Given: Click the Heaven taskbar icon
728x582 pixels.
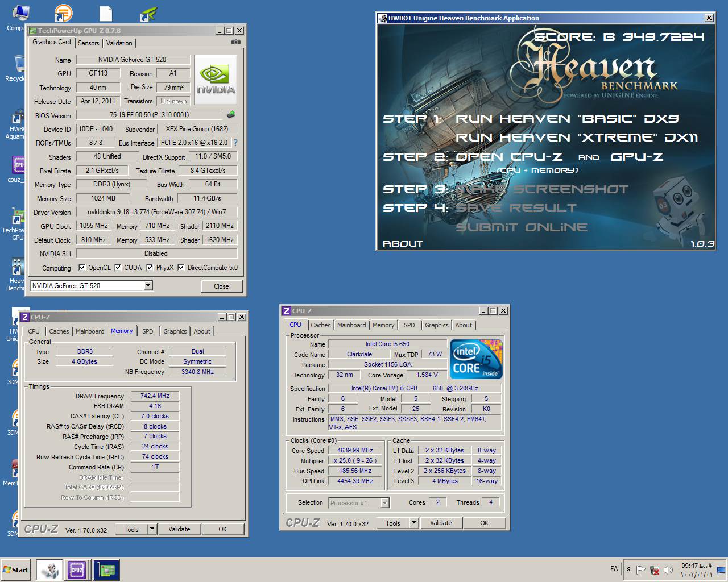Looking at the screenshot, I should click(49, 569).
